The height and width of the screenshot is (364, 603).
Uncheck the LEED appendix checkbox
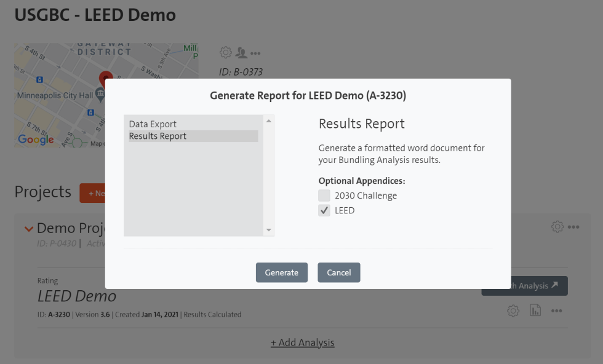pyautogui.click(x=324, y=210)
